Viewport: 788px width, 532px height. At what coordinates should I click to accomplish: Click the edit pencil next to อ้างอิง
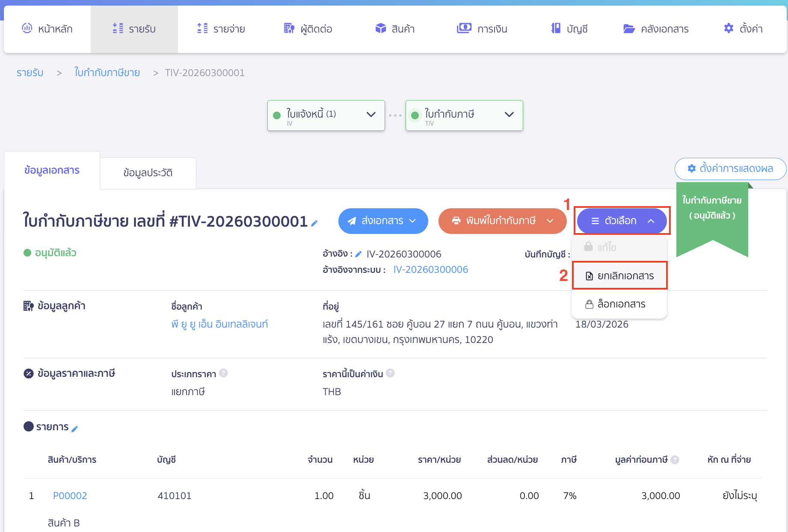click(x=358, y=254)
